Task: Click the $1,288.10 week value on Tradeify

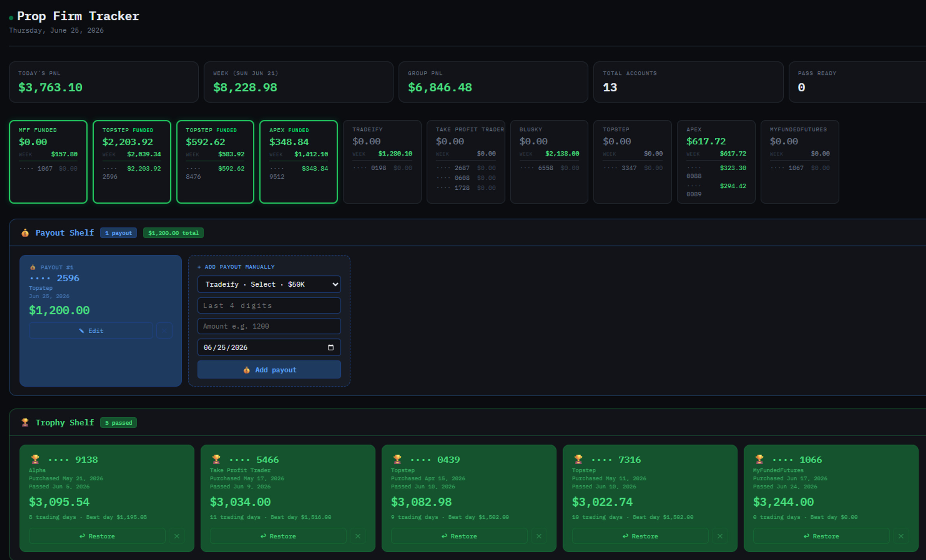Action: point(395,154)
